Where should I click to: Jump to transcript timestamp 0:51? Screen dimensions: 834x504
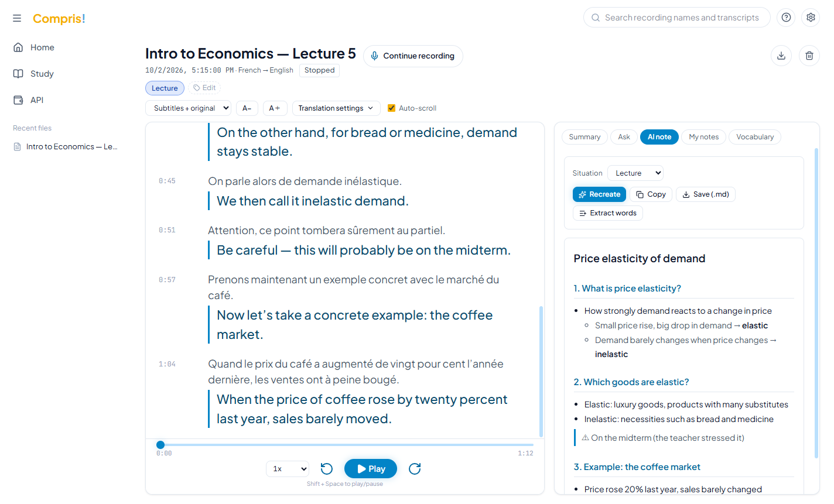(167, 231)
